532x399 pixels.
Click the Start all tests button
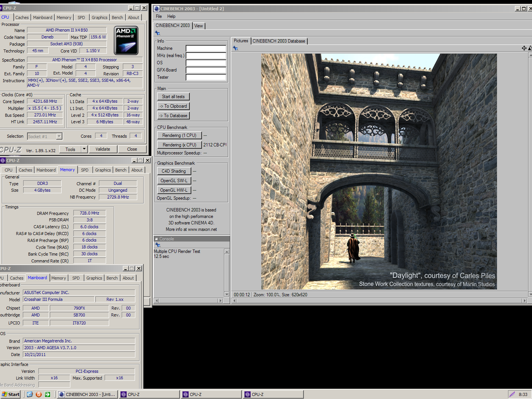point(173,97)
